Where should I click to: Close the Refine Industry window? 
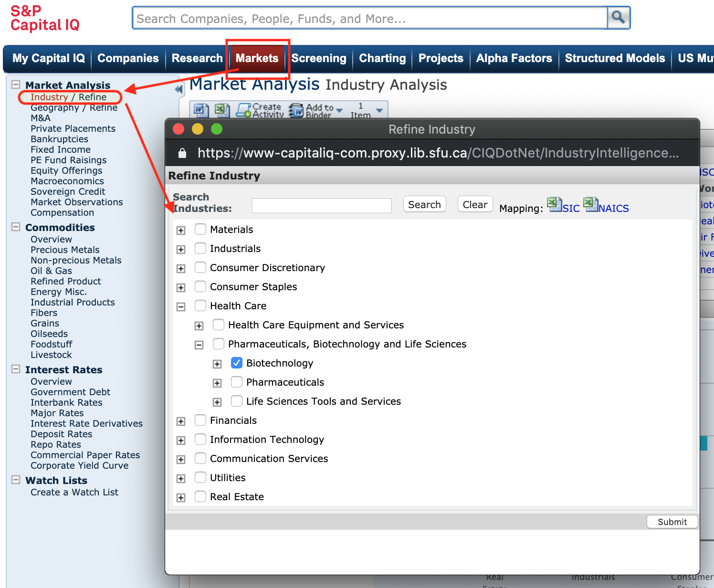pos(179,129)
